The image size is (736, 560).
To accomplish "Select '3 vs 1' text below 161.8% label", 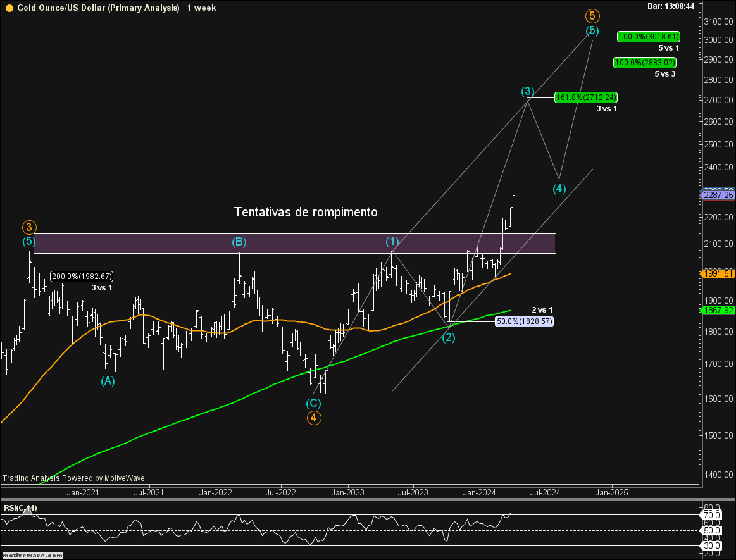I will click(x=607, y=108).
